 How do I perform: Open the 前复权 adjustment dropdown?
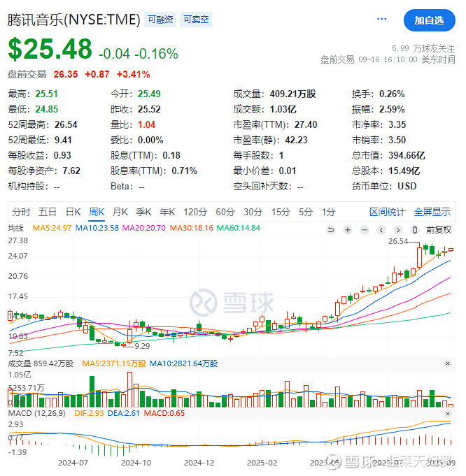(x=439, y=230)
